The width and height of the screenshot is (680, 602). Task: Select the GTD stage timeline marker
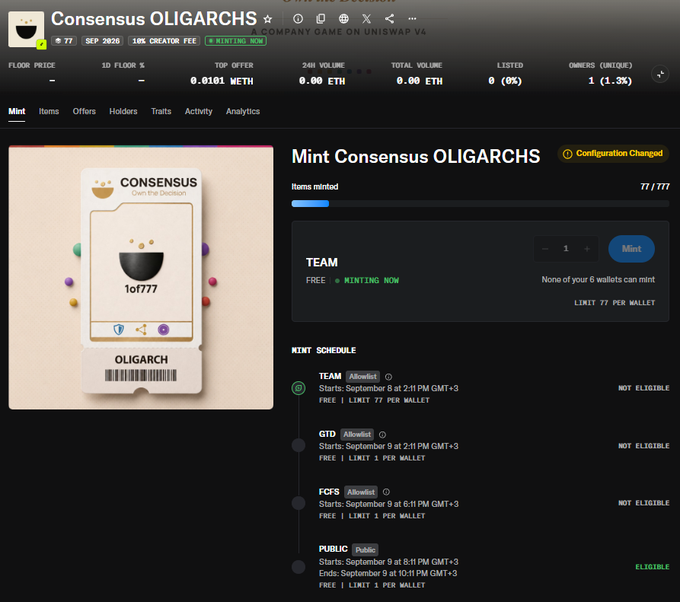pyautogui.click(x=298, y=445)
